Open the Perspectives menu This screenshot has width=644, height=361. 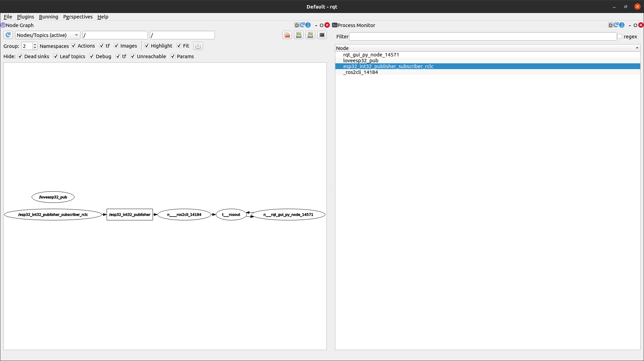(x=78, y=16)
